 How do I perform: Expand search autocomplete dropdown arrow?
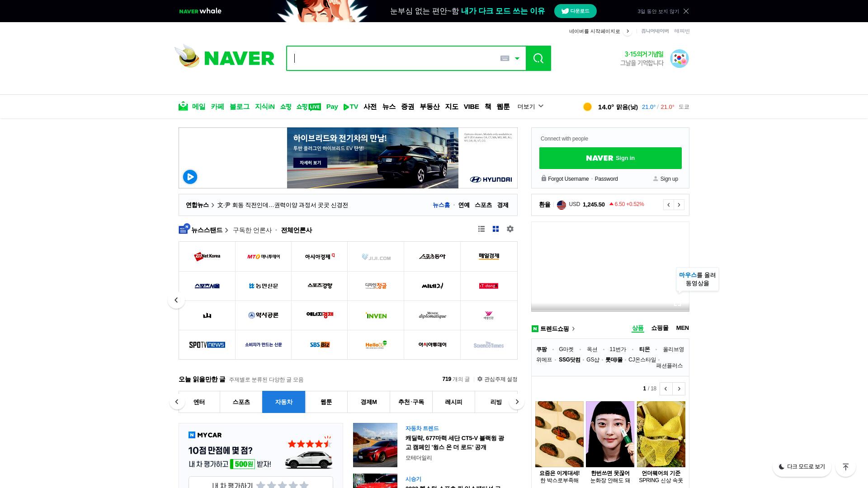(x=517, y=58)
